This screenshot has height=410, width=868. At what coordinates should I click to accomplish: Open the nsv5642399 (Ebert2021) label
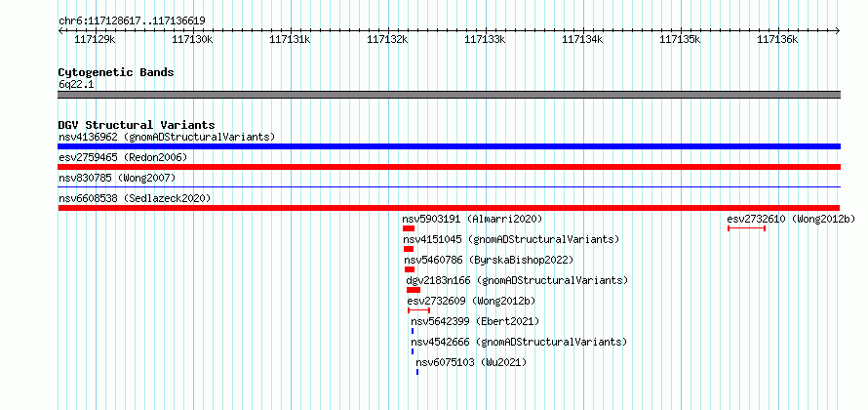point(475,321)
